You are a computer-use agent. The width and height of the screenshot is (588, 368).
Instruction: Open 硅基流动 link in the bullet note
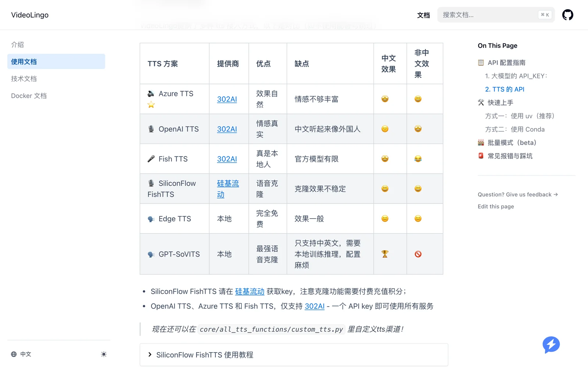[250, 291]
